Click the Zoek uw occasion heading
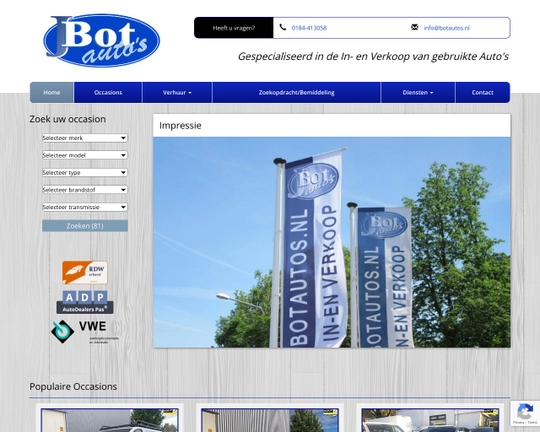This screenshot has height=432, width=540. 68,119
